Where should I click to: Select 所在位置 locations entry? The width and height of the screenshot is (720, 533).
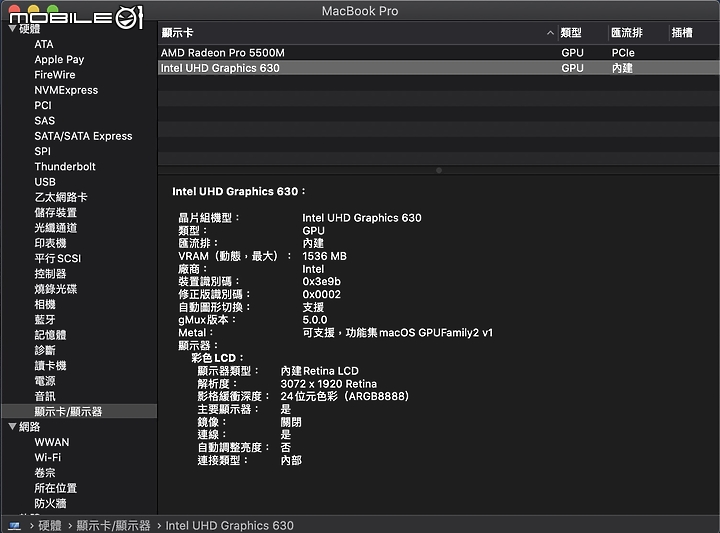click(56, 488)
